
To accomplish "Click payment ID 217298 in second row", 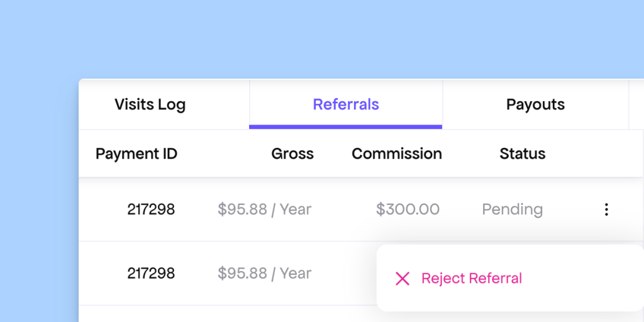I will click(151, 274).
